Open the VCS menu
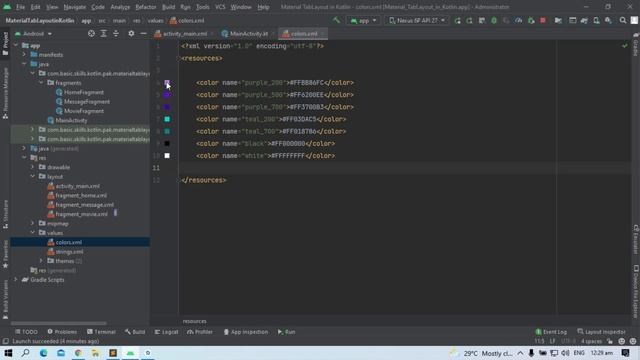This screenshot has width=640, height=360. pyautogui.click(x=220, y=7)
